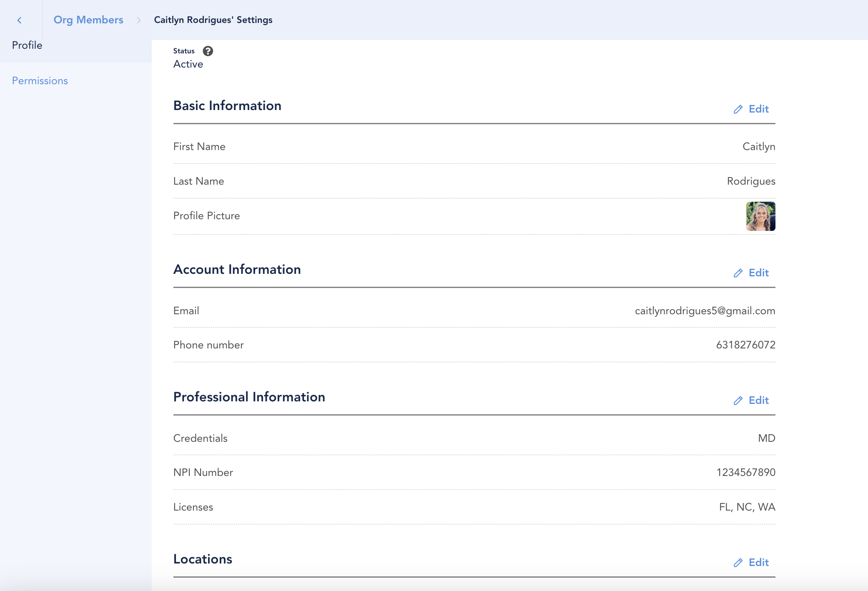Screen dimensions: 868x591
Task: Click pencil icon beside Locations Edit
Action: [x=738, y=563]
